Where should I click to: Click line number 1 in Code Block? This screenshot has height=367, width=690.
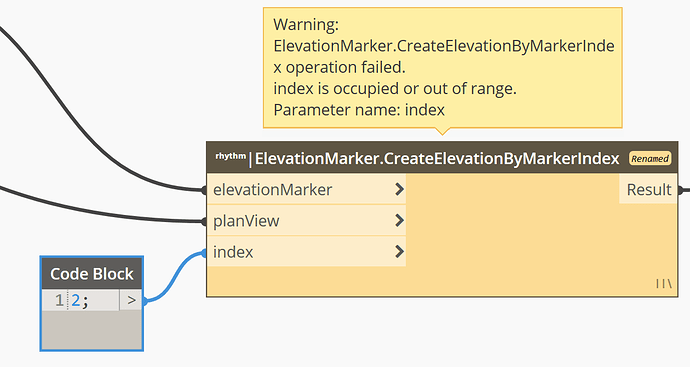click(59, 301)
